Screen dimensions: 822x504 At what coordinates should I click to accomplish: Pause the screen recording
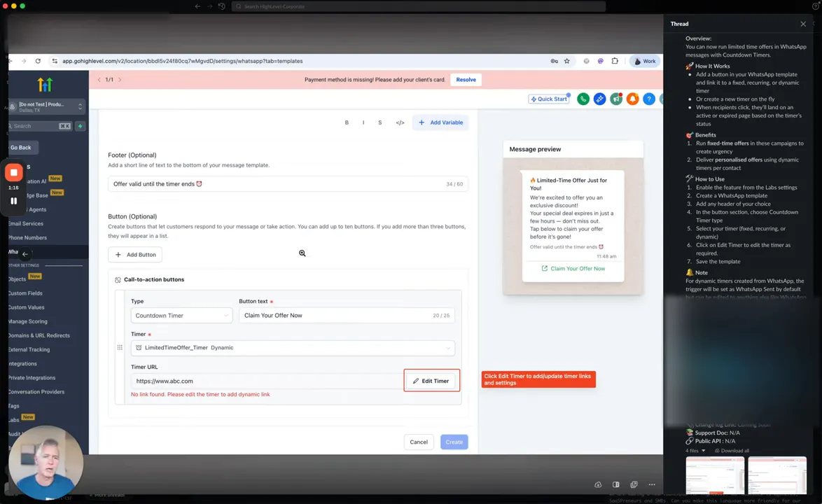click(13, 201)
